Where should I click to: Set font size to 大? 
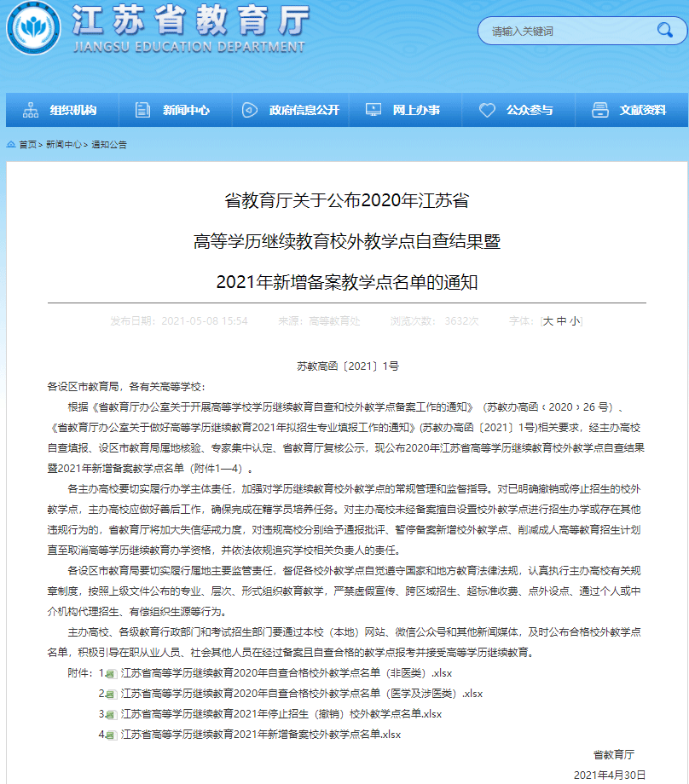tap(548, 321)
